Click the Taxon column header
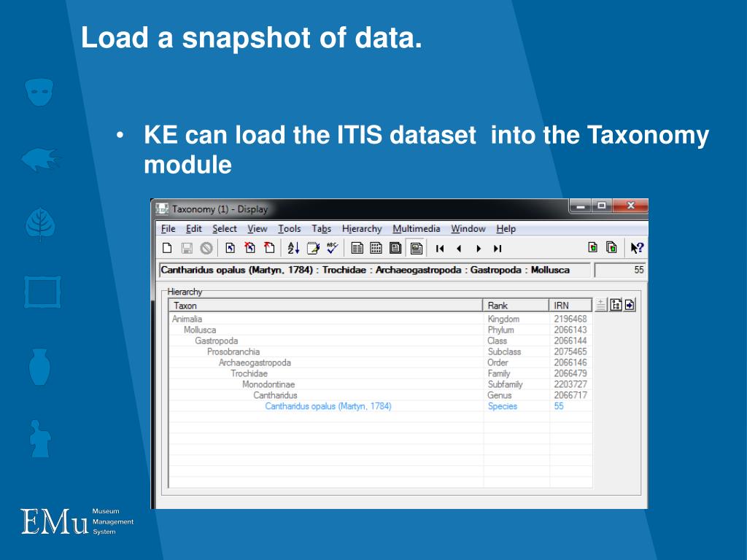Viewport: 747px width, 560px height. coord(326,306)
